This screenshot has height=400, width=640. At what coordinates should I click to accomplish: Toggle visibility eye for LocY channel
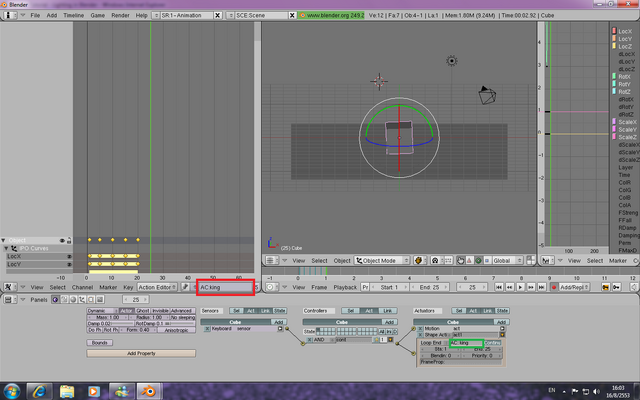(x=69, y=264)
